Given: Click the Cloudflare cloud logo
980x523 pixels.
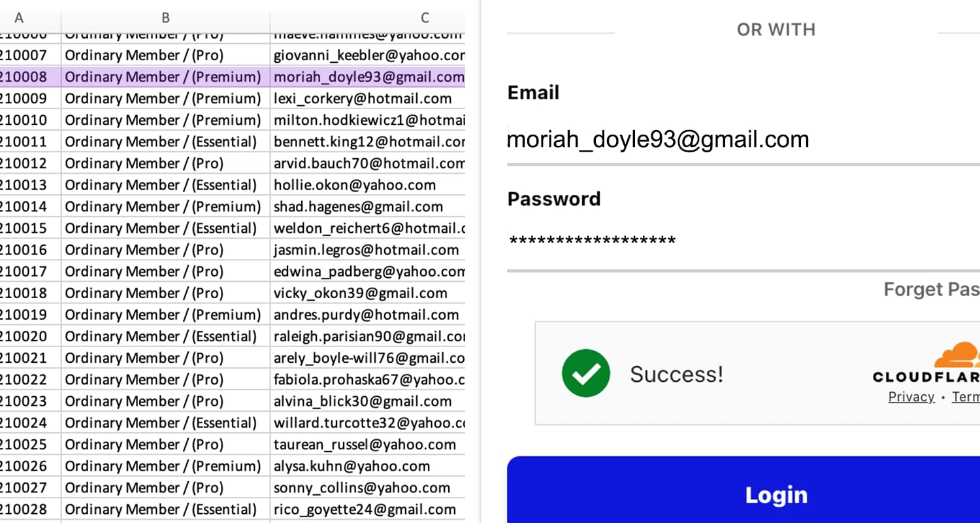Looking at the screenshot, I should coord(958,356).
